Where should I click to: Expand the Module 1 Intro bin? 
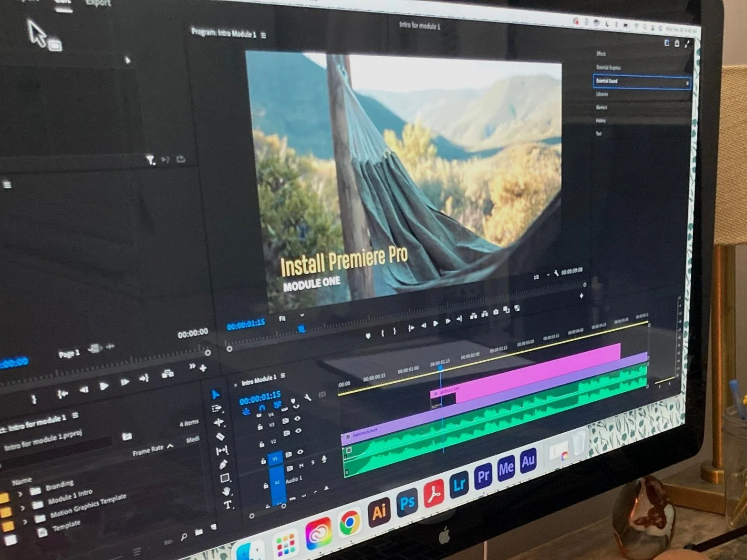tap(22, 509)
